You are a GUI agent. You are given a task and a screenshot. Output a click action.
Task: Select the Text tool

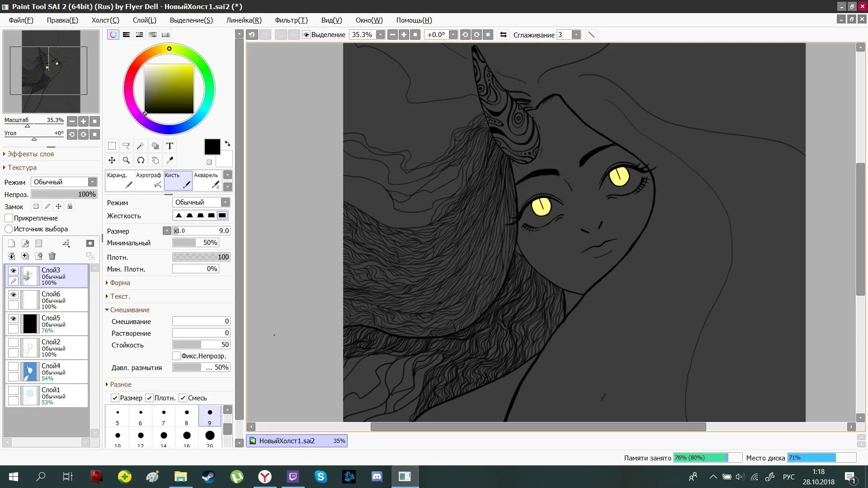170,145
